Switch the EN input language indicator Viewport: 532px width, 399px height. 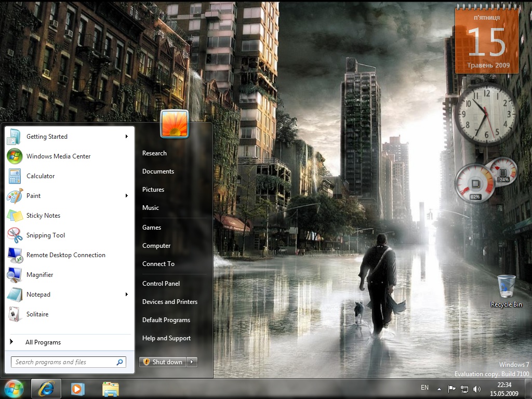[x=424, y=388]
